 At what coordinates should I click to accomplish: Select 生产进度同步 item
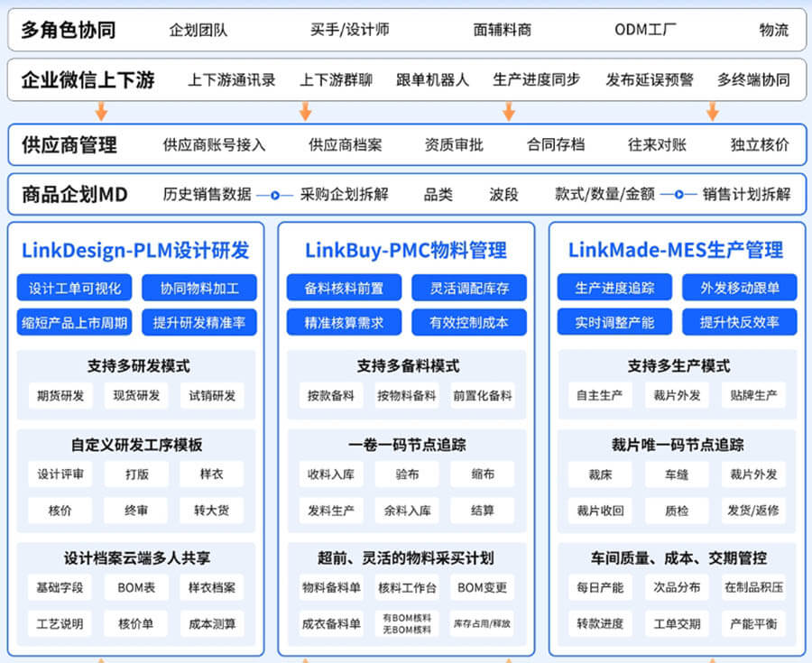point(537,79)
